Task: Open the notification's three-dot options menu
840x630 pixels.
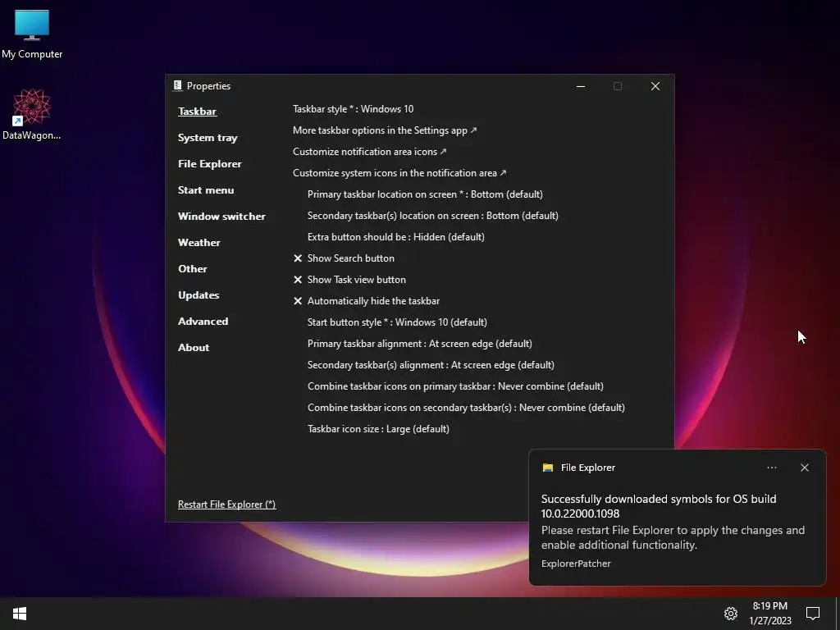Action: pos(771,468)
